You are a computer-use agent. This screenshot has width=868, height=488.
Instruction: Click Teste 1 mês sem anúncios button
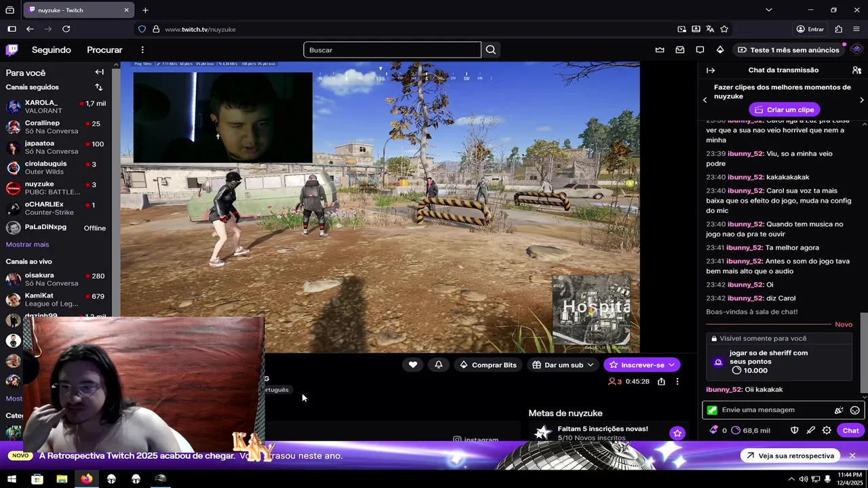click(788, 49)
